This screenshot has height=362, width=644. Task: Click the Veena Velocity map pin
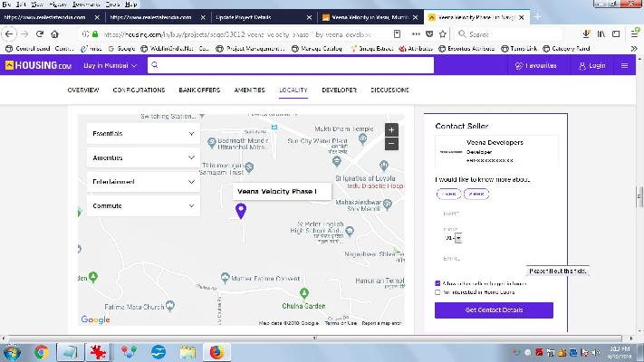point(241,211)
